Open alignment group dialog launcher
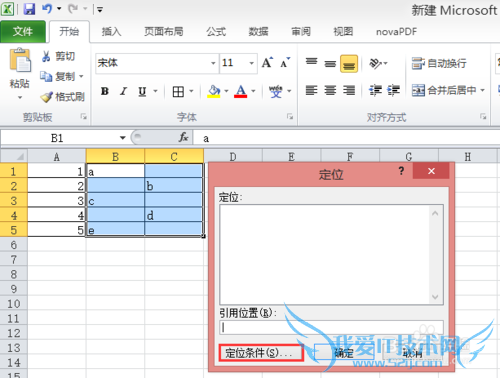The height and width of the screenshot is (378, 500). pyautogui.click(x=483, y=116)
